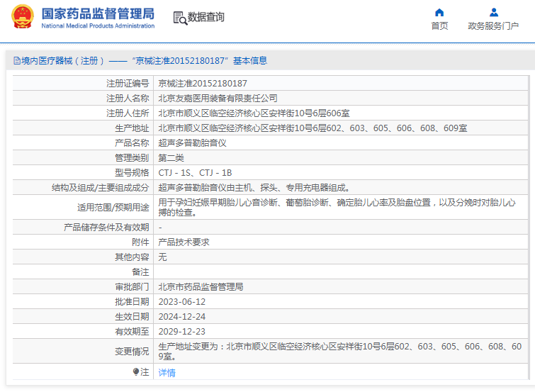Click 国家药品监督管理局 title text
The height and width of the screenshot is (392, 535).
98,13
